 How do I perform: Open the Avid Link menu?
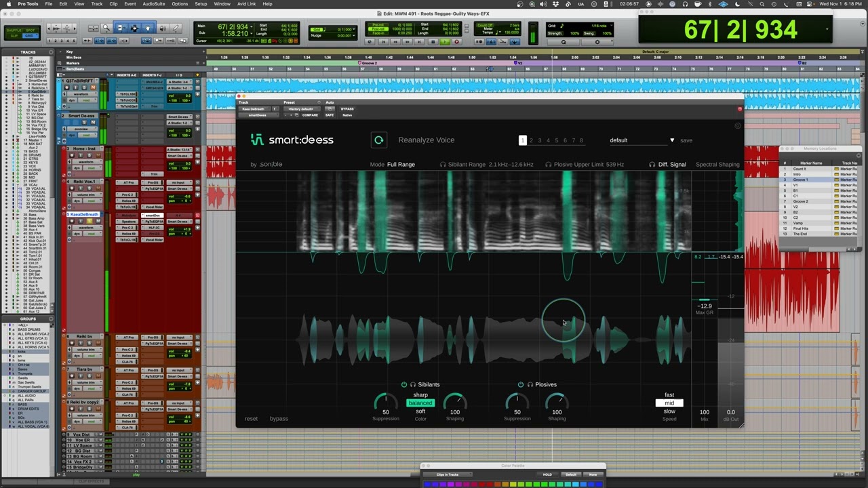click(x=247, y=4)
